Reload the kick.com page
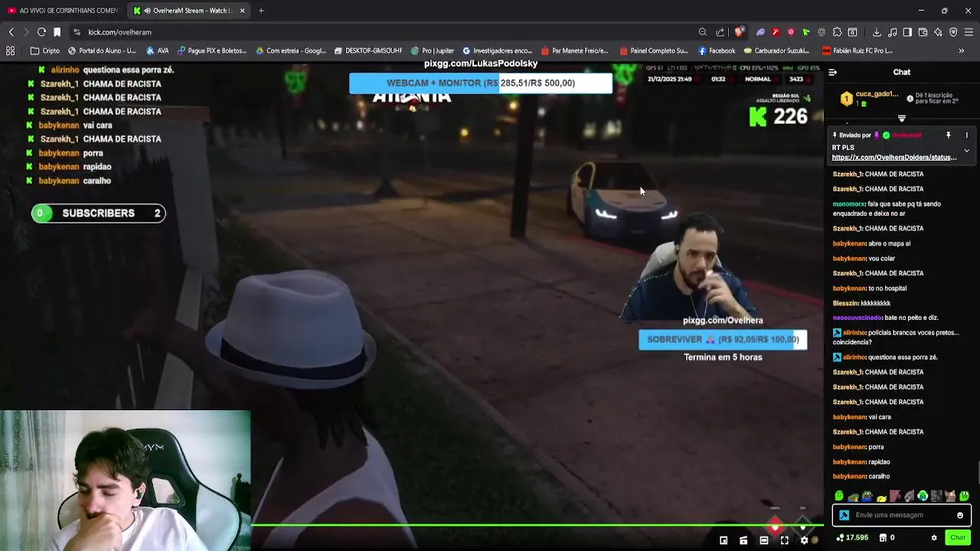 pyautogui.click(x=41, y=32)
